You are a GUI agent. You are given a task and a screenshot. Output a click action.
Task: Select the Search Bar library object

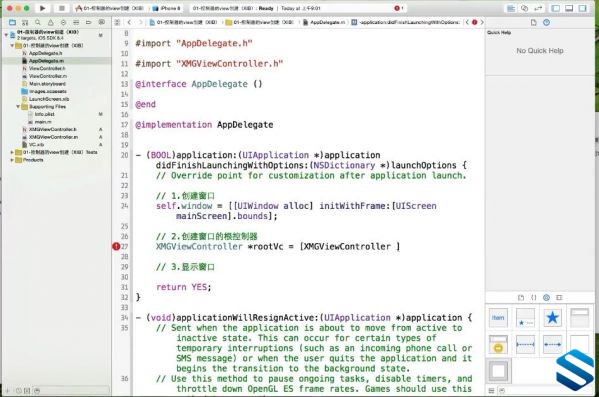[x=580, y=318]
